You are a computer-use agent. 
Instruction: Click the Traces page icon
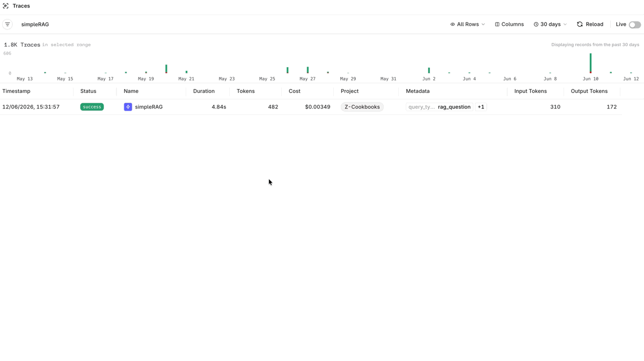[6, 6]
